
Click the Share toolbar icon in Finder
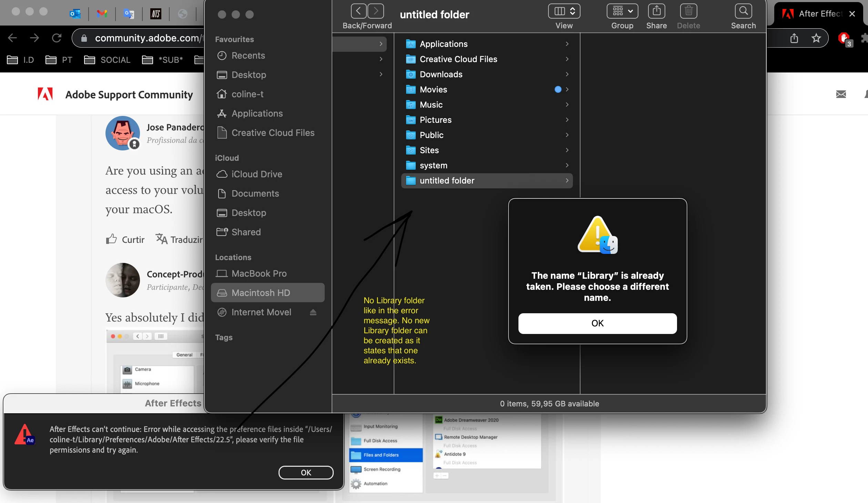click(656, 11)
